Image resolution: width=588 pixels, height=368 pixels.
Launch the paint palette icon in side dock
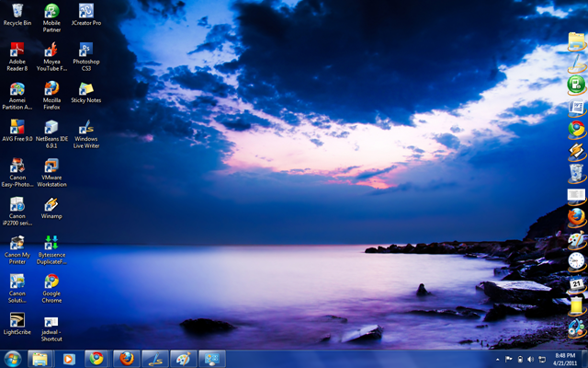(x=576, y=239)
